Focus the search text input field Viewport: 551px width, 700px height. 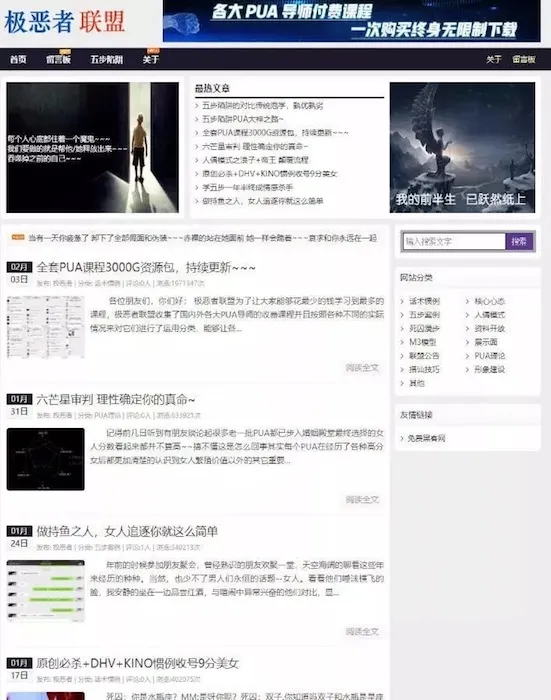click(454, 242)
